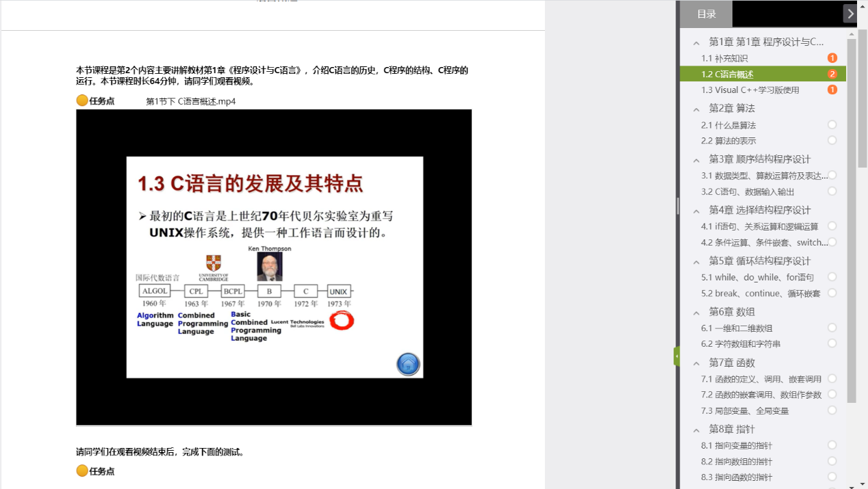This screenshot has width=868, height=489.
Task: Collapse sidebar with the top-right arrow button
Action: (x=850, y=14)
